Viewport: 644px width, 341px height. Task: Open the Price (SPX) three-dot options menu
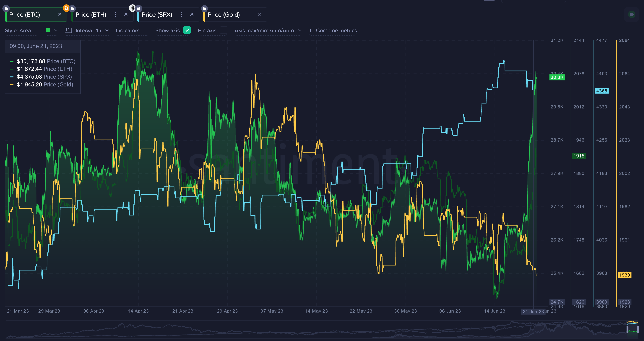[x=181, y=15]
